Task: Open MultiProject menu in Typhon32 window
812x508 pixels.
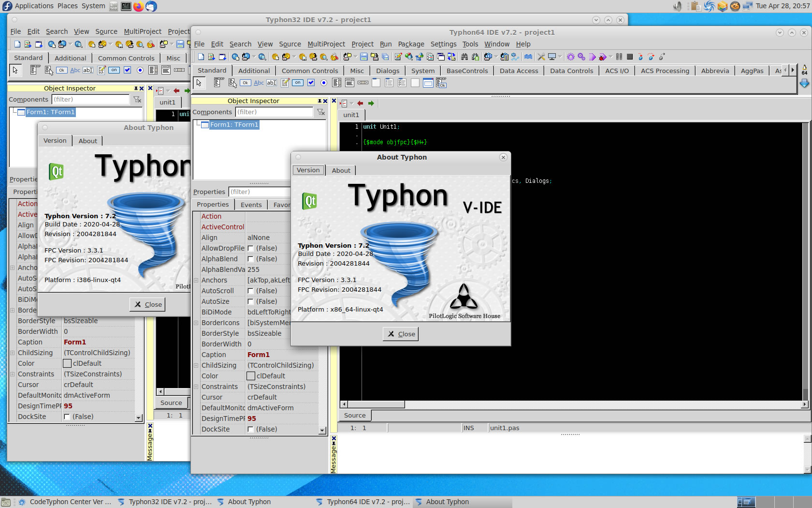Action: (143, 31)
